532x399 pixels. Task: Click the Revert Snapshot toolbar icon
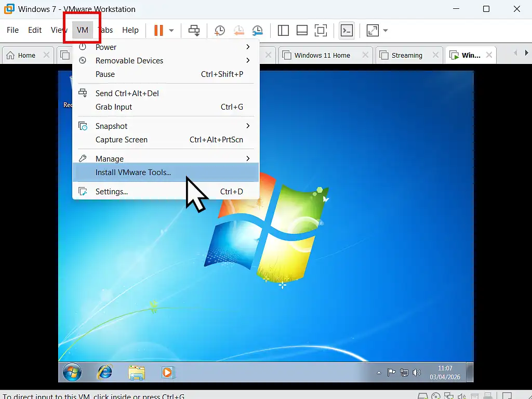(239, 30)
